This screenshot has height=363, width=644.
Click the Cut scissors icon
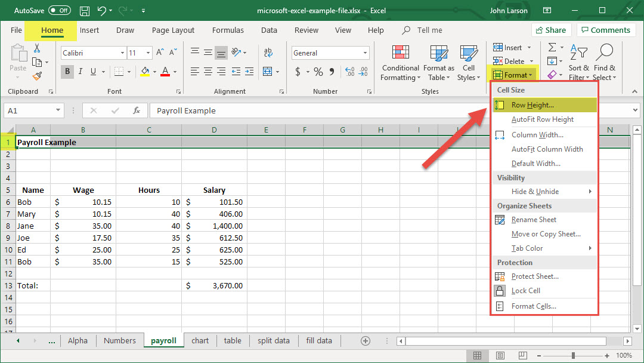[x=38, y=48]
